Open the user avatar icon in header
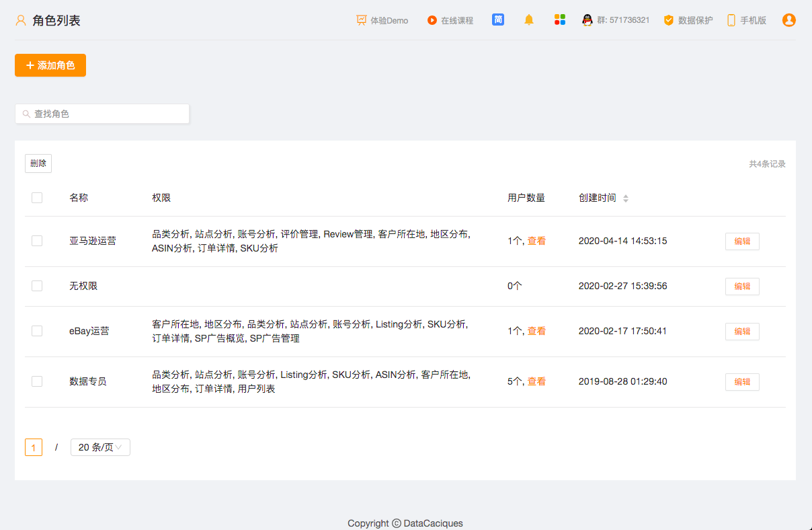The width and height of the screenshot is (812, 530). point(788,20)
